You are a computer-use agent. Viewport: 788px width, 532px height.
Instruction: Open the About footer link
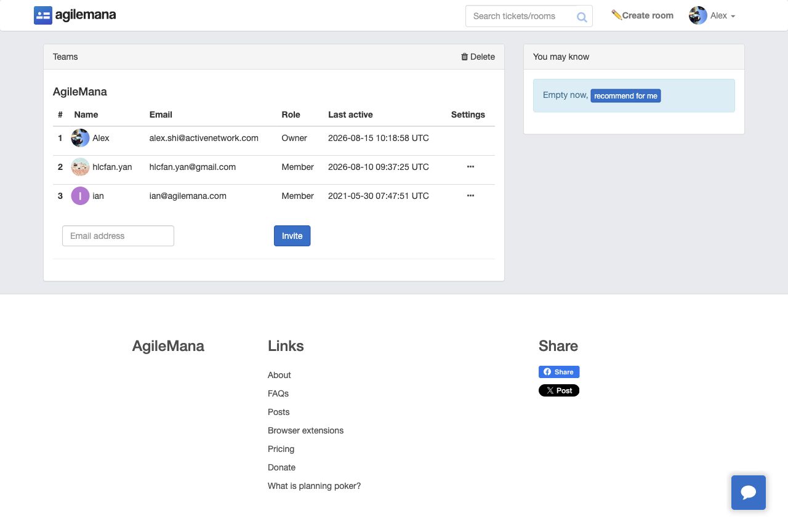[x=279, y=375]
